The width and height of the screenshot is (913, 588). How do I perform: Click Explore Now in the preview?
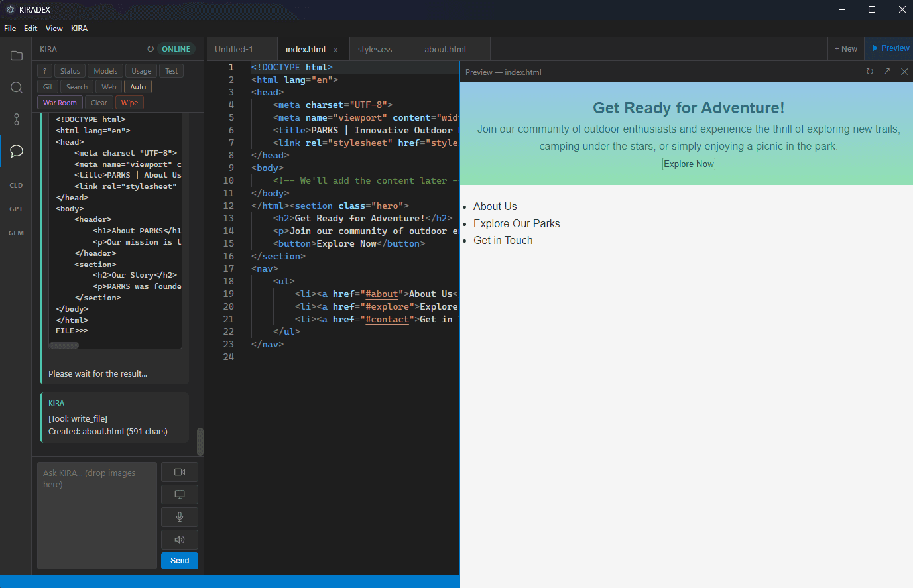[688, 164]
